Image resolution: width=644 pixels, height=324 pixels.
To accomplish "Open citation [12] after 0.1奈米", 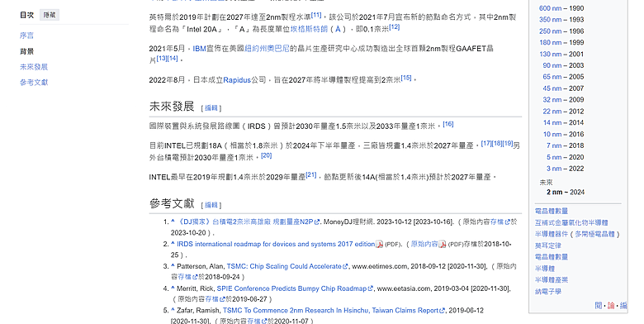I will (394, 26).
